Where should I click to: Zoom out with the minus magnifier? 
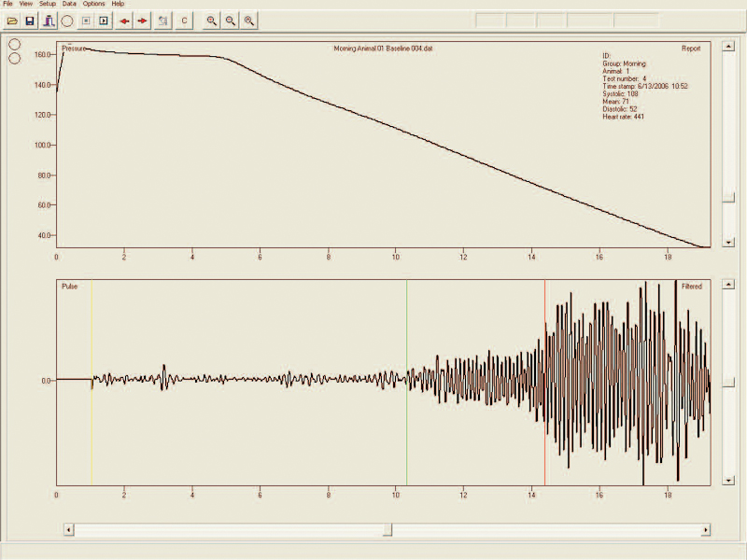point(230,21)
